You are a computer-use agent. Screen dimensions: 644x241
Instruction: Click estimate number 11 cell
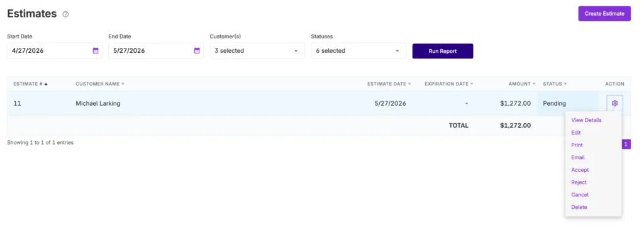(x=17, y=104)
